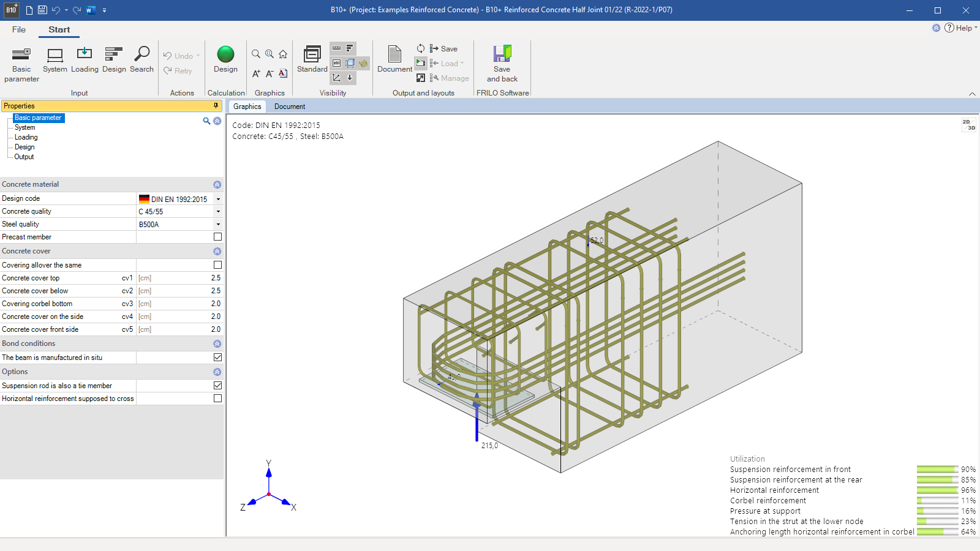
Task: Click the zoom-all icon in Graphics group
Action: [x=269, y=54]
